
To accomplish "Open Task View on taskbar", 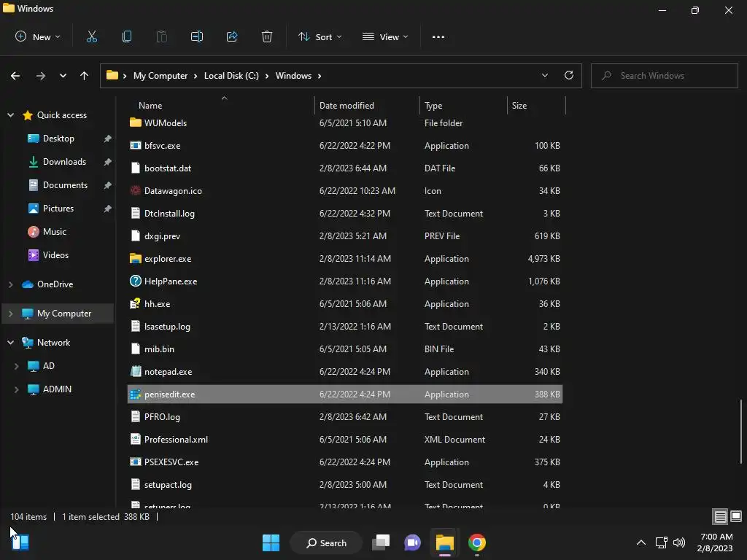I will pyautogui.click(x=381, y=542).
